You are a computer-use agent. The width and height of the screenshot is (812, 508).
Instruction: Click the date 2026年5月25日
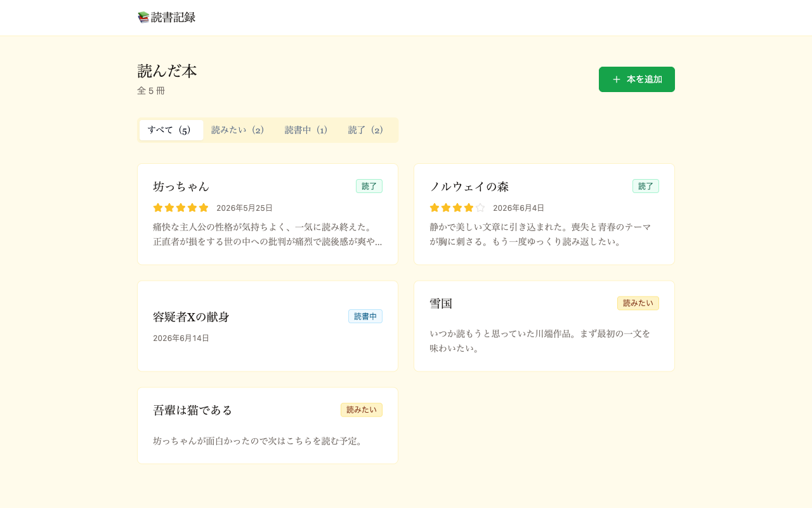244,208
